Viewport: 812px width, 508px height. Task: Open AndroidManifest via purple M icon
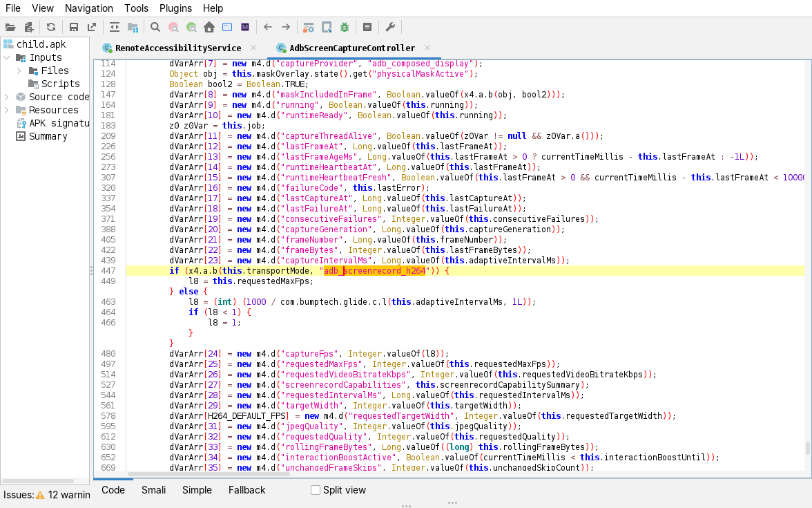click(x=246, y=28)
